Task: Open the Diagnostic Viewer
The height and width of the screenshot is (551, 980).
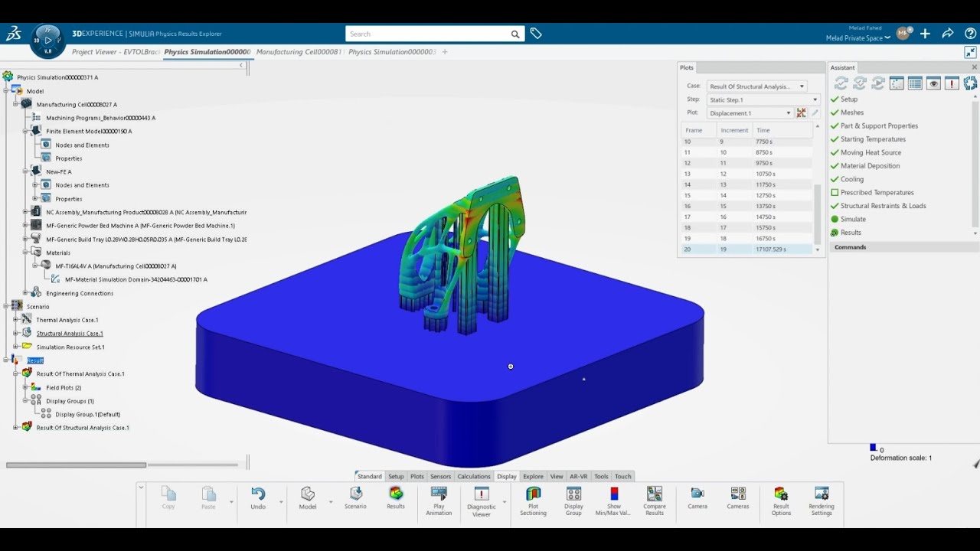Action: tap(482, 501)
